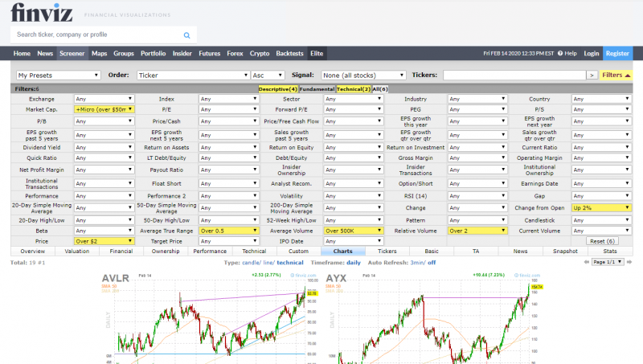
Task: Select line chart type link
Action: tap(268, 263)
